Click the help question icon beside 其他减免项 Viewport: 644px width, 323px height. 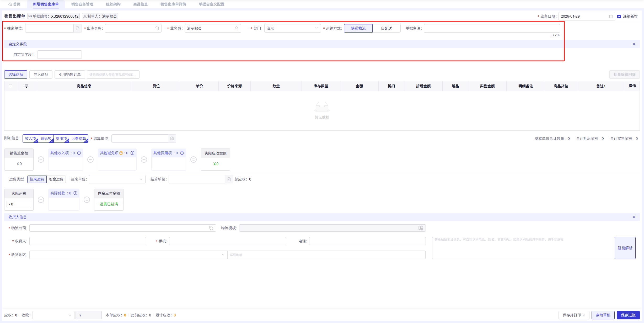click(x=121, y=153)
